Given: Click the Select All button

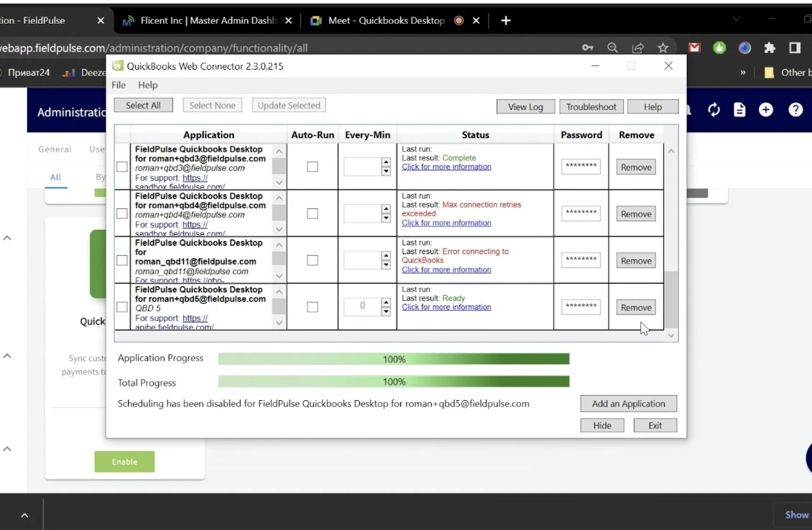Looking at the screenshot, I should (x=143, y=105).
